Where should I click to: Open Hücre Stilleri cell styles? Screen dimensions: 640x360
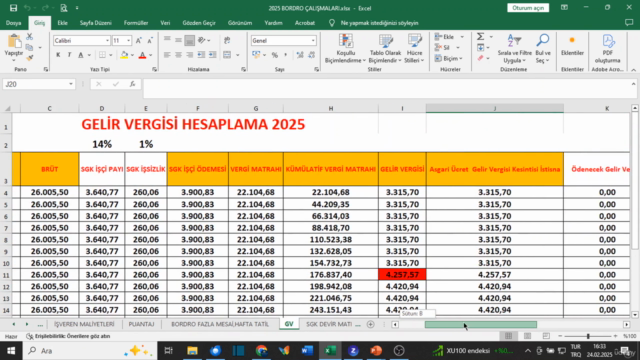(414, 49)
